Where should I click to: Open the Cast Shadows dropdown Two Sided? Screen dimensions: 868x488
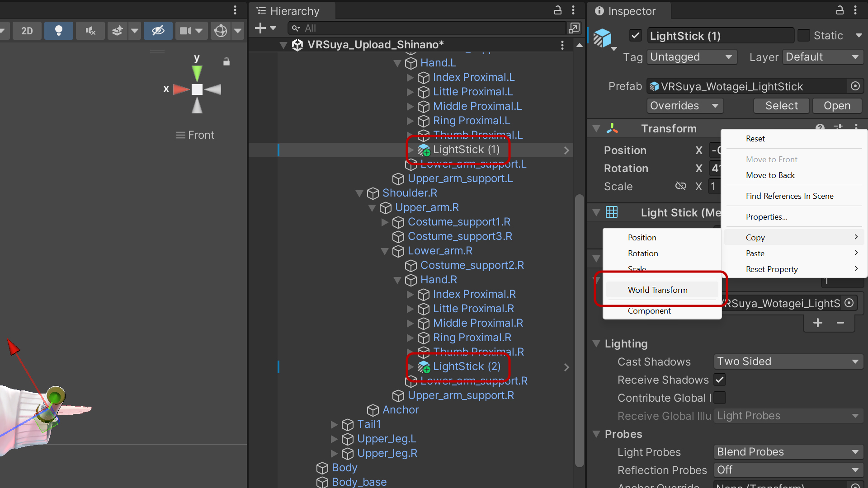click(788, 361)
